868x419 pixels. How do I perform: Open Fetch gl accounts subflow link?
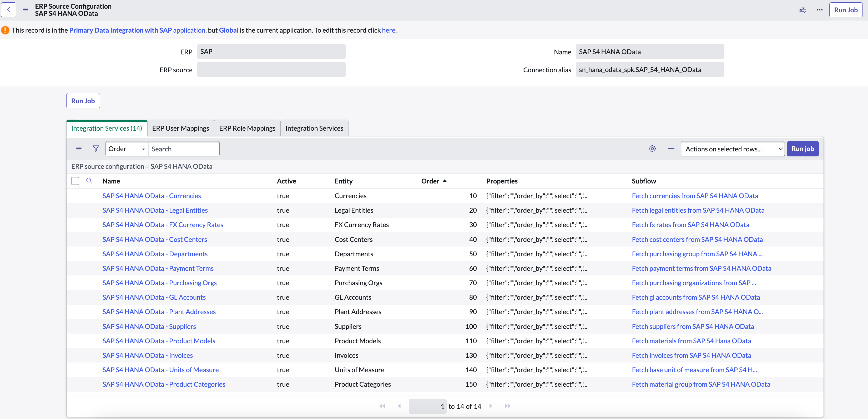pyautogui.click(x=696, y=297)
